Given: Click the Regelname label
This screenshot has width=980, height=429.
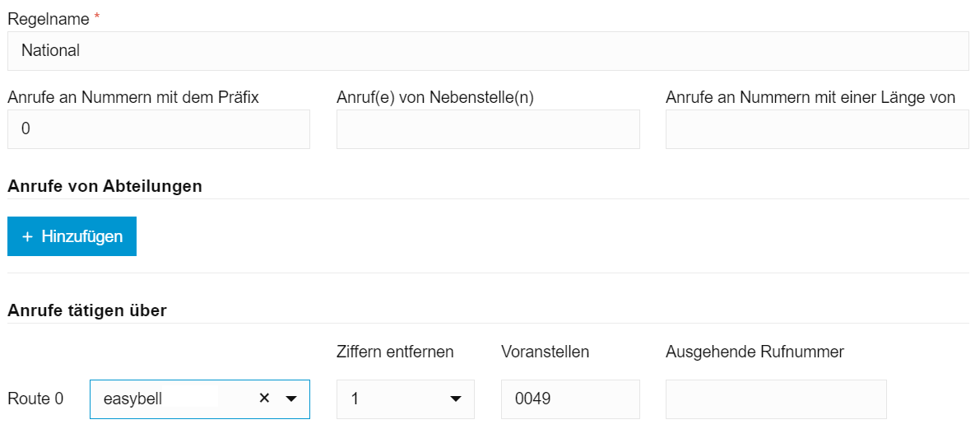Looking at the screenshot, I should pyautogui.click(x=49, y=18).
